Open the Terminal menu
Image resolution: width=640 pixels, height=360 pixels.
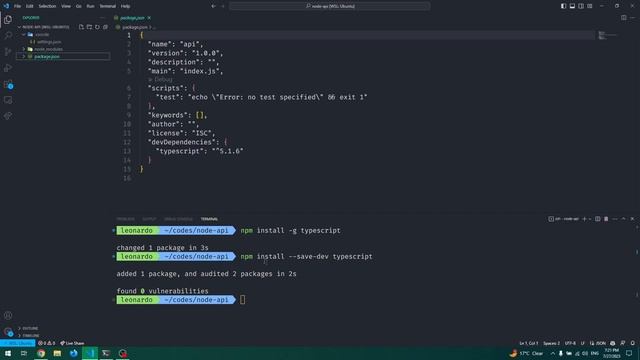point(108,6)
